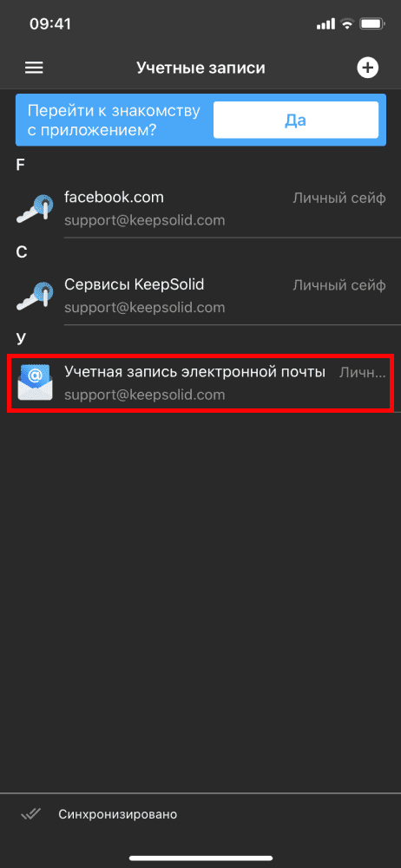The width and height of the screenshot is (401, 868).
Task: Open the hamburger menu
Action: pyautogui.click(x=34, y=69)
